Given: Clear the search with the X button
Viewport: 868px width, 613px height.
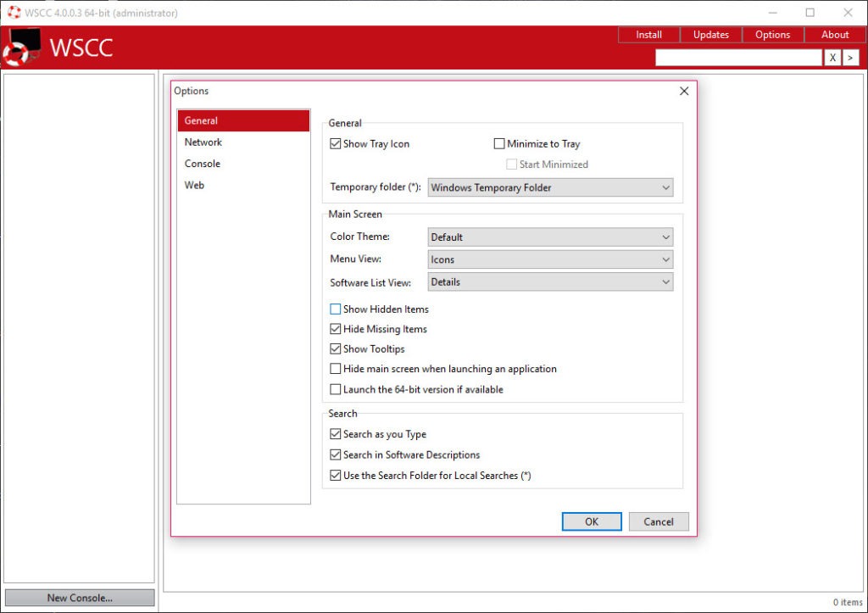Looking at the screenshot, I should [832, 58].
